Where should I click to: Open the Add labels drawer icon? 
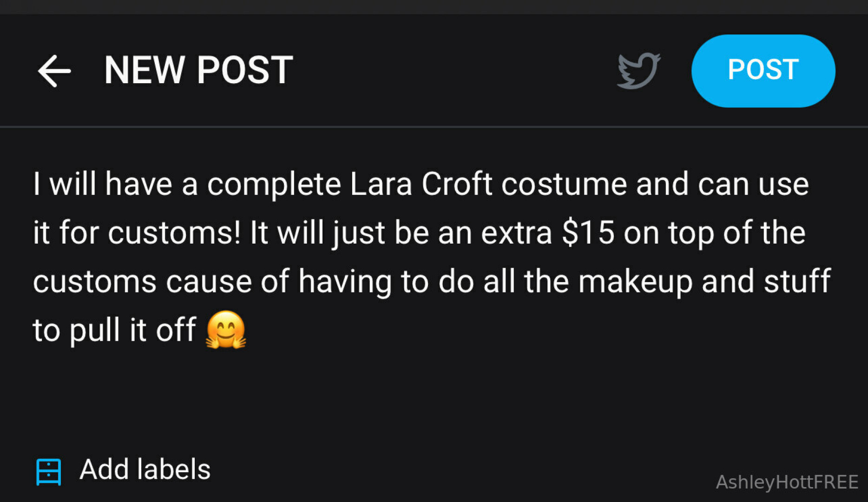pos(49,472)
